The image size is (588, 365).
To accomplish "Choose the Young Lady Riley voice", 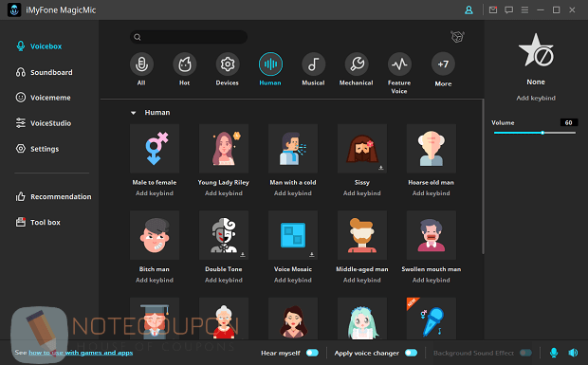I will [224, 149].
